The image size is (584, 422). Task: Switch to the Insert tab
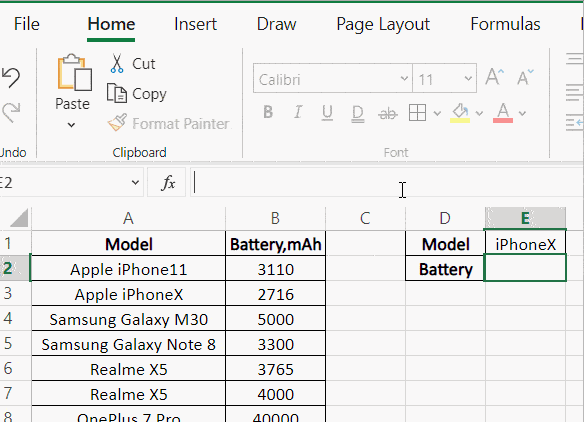coord(195,24)
